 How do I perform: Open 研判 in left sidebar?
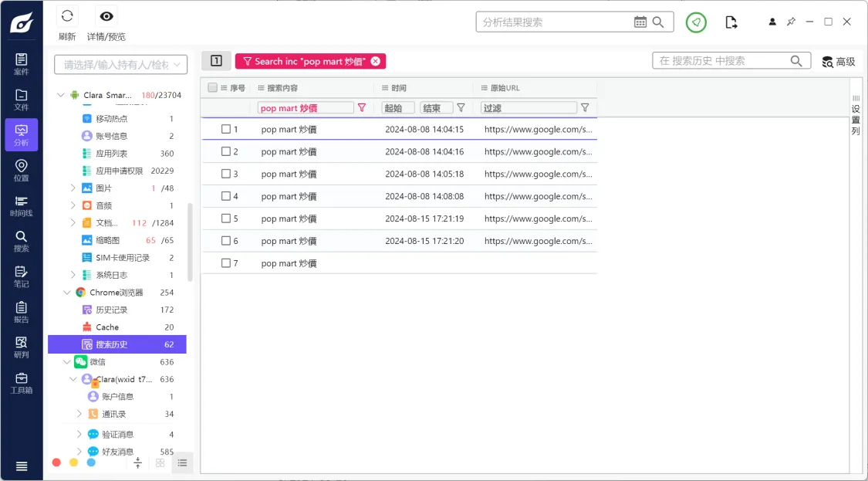(21, 347)
